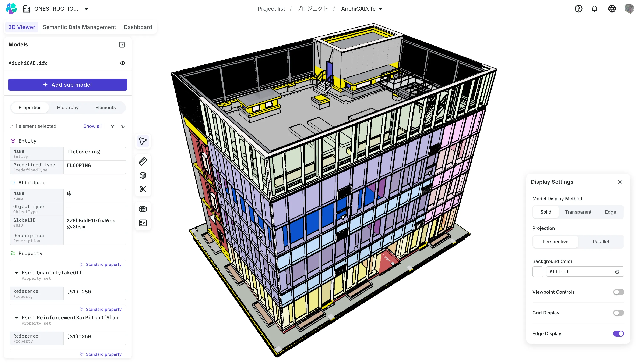Open the display settings box icon
Image resolution: width=640 pixels, height=364 pixels.
143,209
